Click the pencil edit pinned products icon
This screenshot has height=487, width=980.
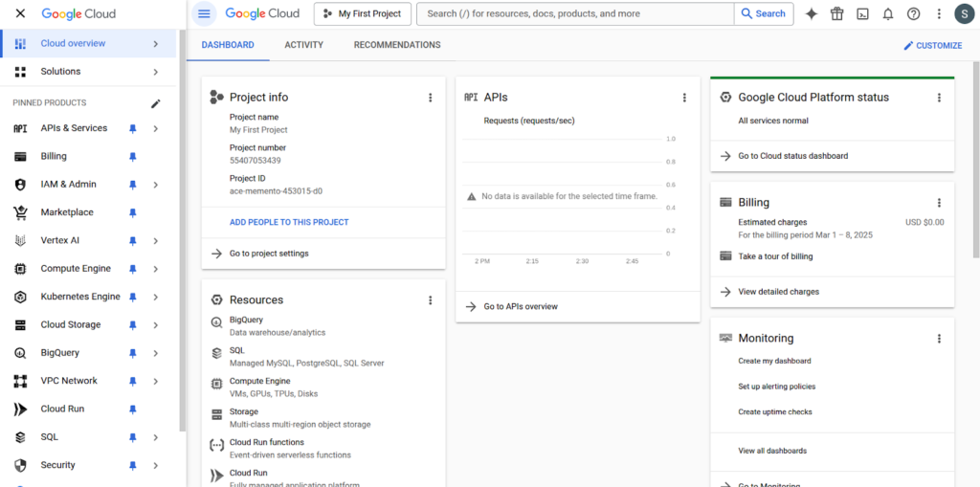(x=156, y=103)
